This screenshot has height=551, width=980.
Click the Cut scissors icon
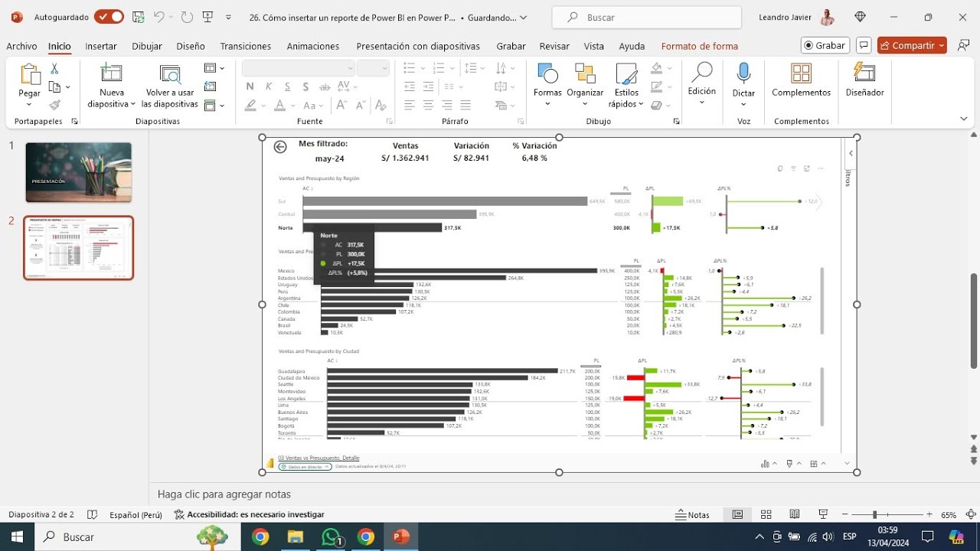coord(54,69)
